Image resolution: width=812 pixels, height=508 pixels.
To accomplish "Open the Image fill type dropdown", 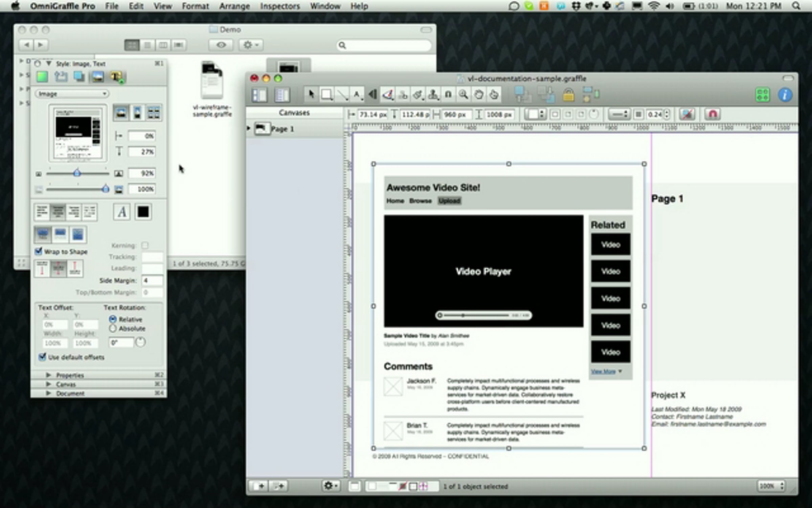I will tap(72, 94).
